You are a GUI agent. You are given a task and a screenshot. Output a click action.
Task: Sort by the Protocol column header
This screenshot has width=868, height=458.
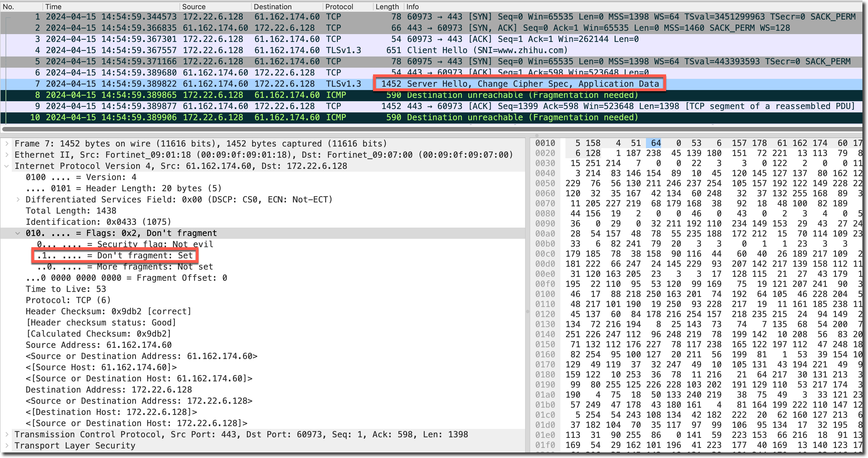348,7
